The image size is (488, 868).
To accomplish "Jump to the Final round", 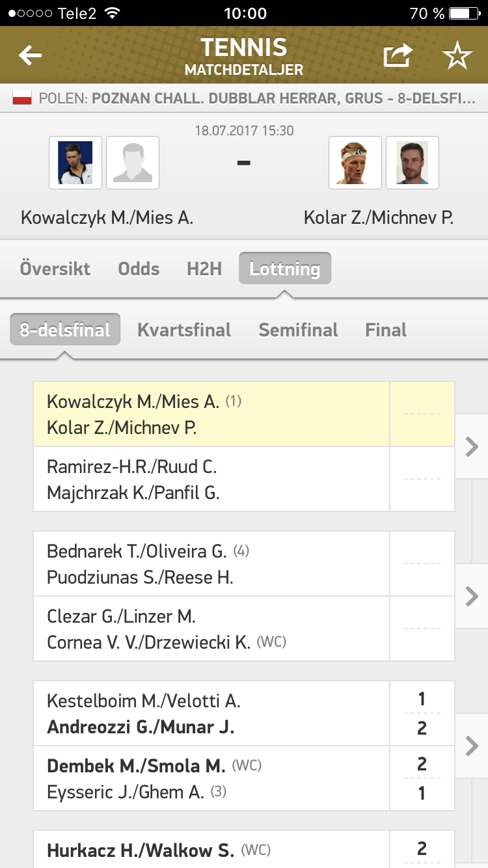I will tap(386, 330).
